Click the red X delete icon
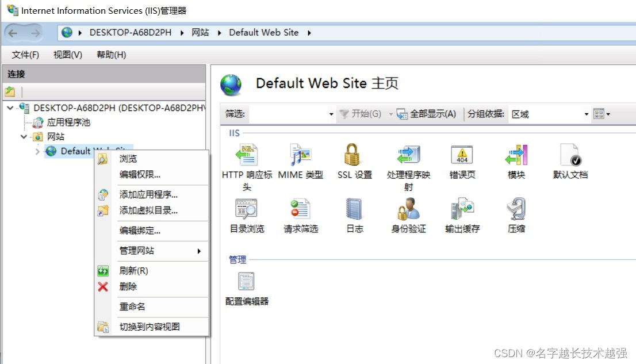Image resolution: width=636 pixels, height=364 pixels. pos(103,287)
